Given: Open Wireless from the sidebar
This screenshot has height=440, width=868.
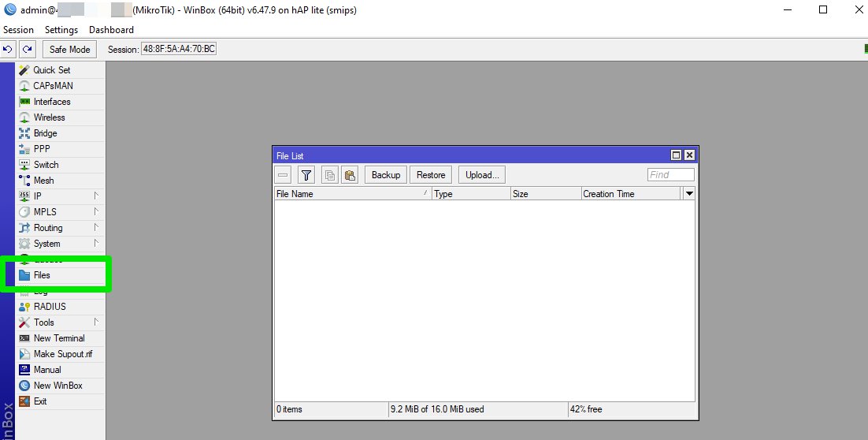Looking at the screenshot, I should click(x=49, y=117).
